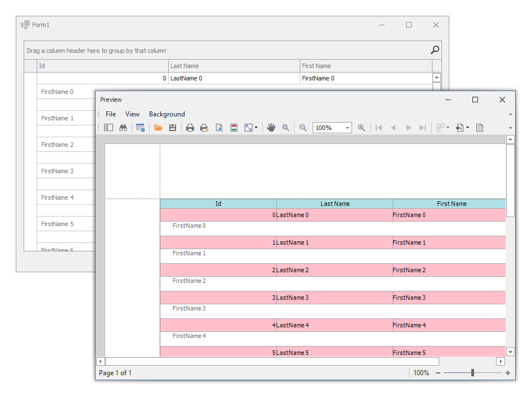
Task: Select FirstName 4 pink cell in the preview
Action: 449,325
